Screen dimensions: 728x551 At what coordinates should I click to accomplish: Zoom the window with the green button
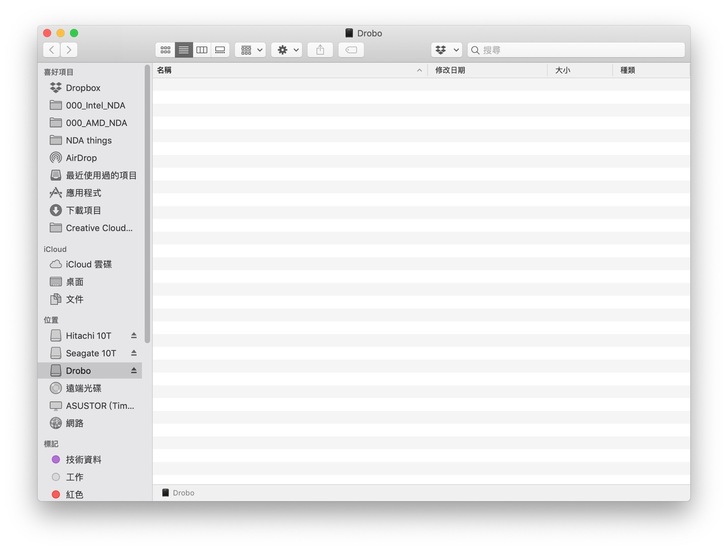click(x=74, y=33)
